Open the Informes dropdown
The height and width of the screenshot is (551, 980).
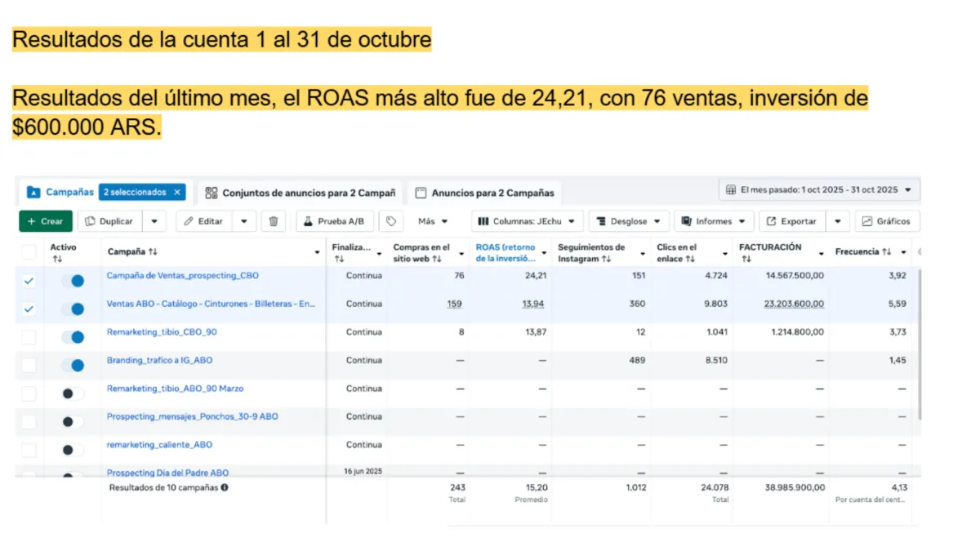click(x=715, y=221)
